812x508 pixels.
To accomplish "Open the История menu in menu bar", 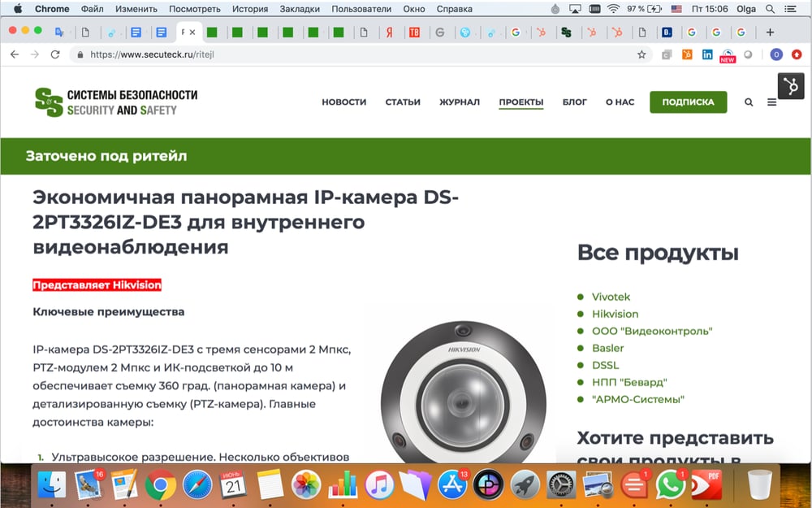I will (250, 9).
